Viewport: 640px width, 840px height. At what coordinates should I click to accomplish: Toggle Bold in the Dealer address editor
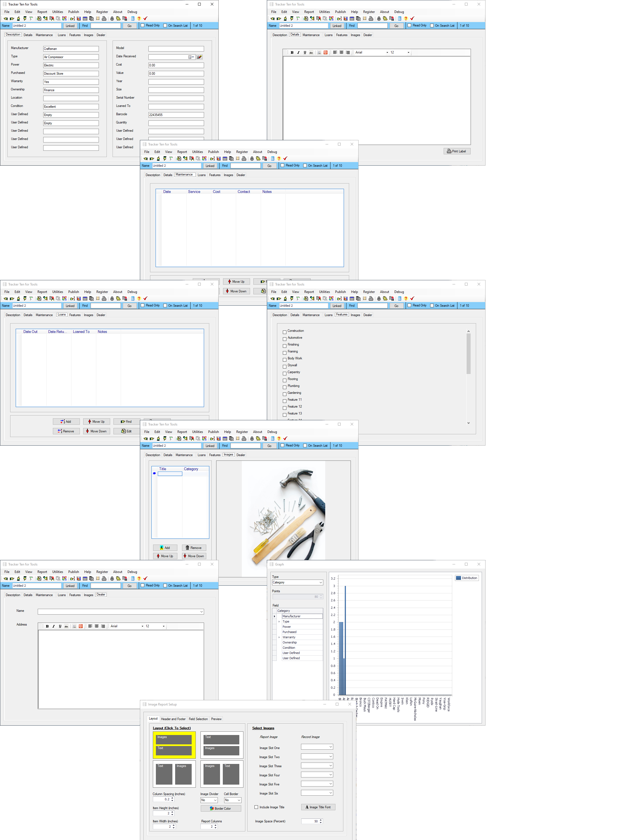pyautogui.click(x=47, y=626)
